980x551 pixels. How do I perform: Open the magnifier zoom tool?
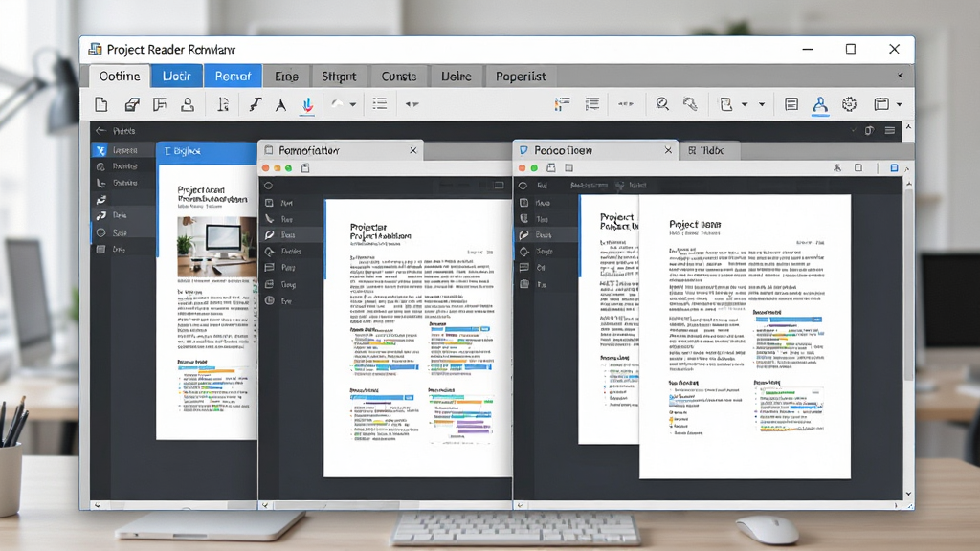(662, 104)
